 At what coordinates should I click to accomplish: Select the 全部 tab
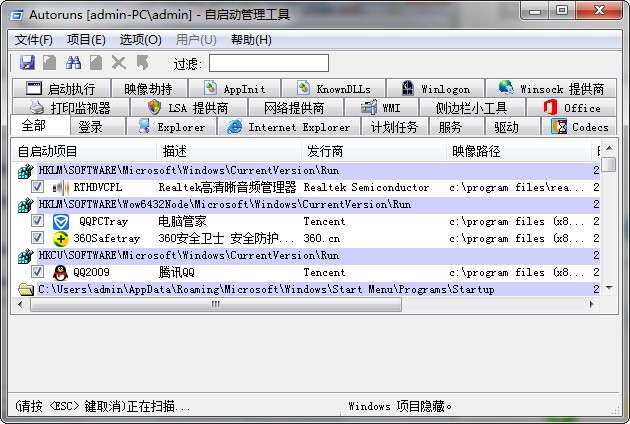click(40, 125)
